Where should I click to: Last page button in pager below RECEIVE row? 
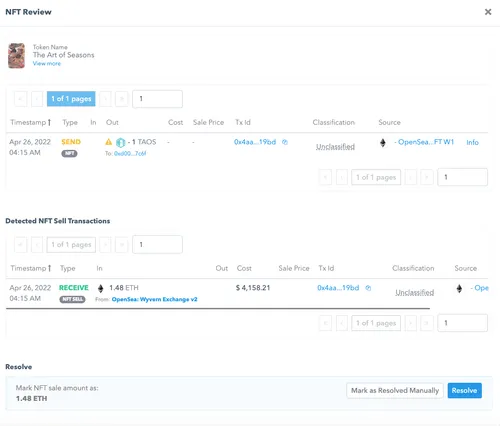click(427, 323)
